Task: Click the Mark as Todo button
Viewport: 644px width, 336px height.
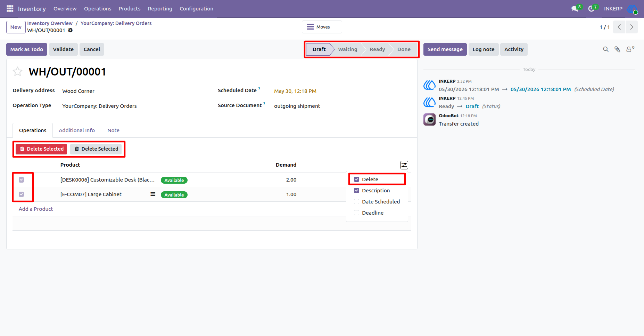Action: tap(27, 49)
